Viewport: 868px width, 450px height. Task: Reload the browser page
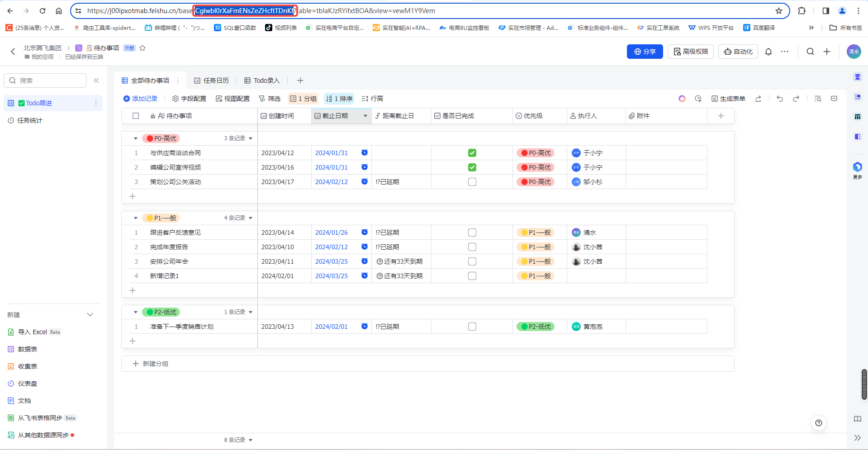[43, 11]
